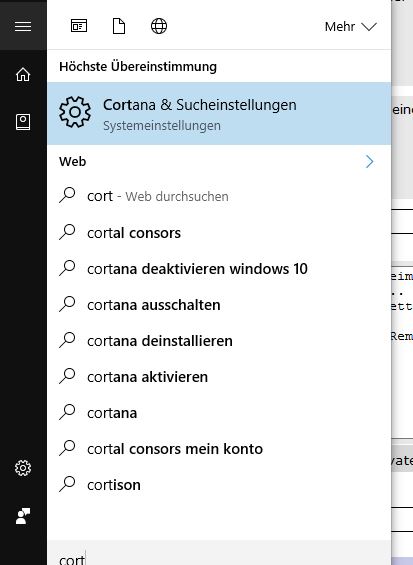The height and width of the screenshot is (565, 413).
Task: Open Cortana settings gear in sidebar
Action: [23, 468]
